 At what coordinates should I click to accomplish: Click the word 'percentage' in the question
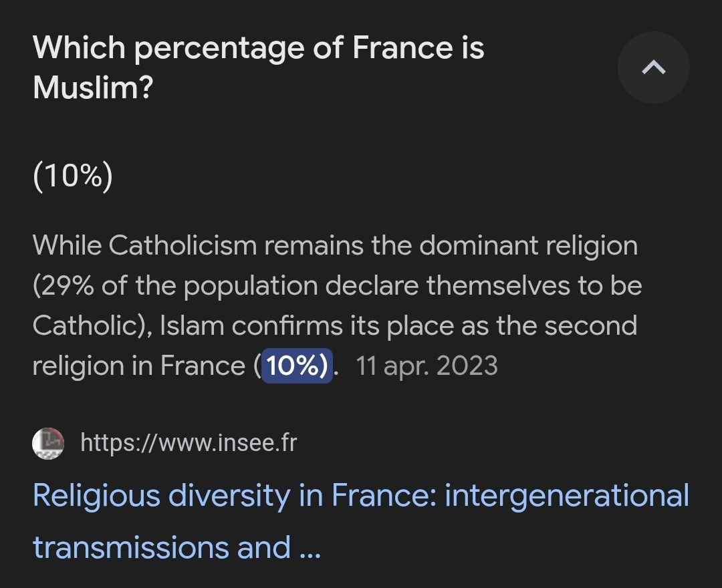coord(219,49)
